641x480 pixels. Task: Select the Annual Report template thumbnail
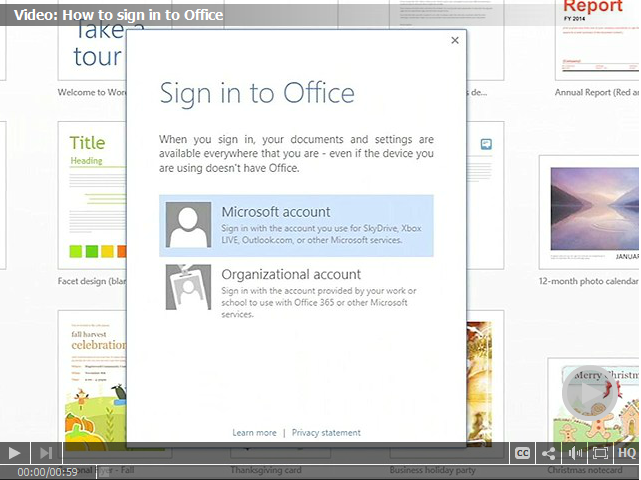click(x=597, y=40)
